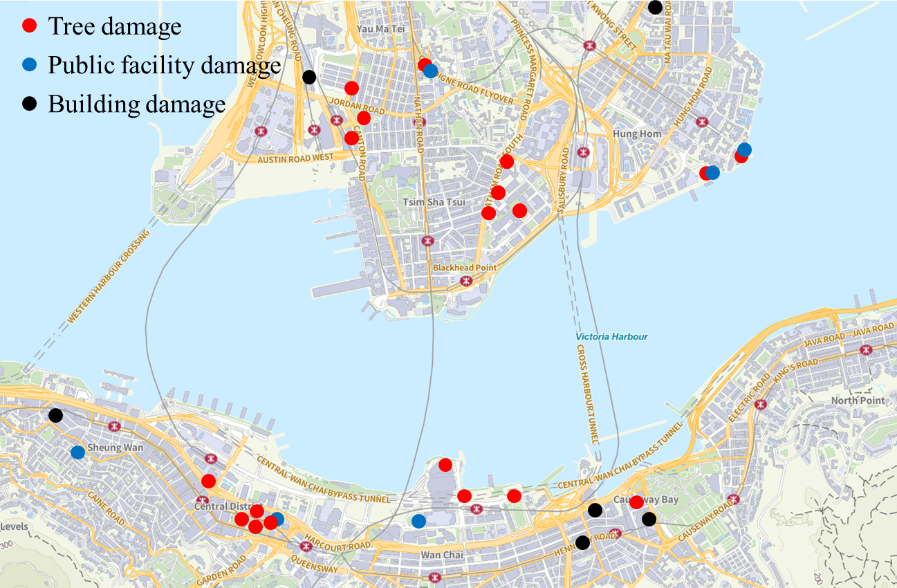This screenshot has height=588, width=897.
Task: Click the black marker on Hennessy Road
Action: click(583, 542)
